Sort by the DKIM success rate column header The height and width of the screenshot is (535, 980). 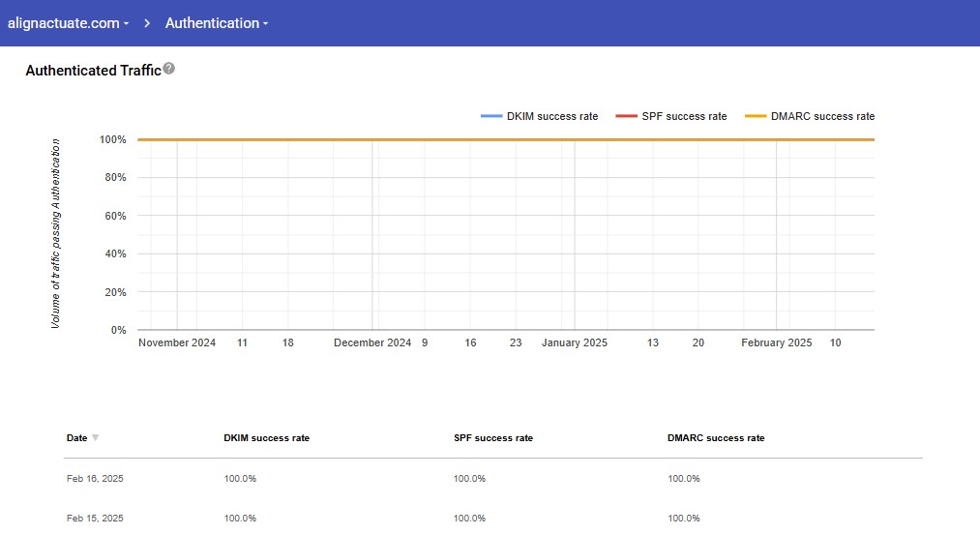tap(266, 438)
